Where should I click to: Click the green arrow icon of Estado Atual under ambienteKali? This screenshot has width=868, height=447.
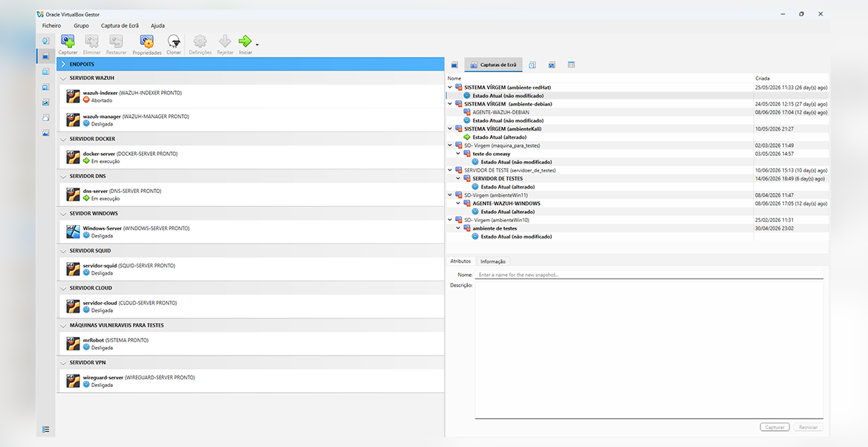pos(467,137)
